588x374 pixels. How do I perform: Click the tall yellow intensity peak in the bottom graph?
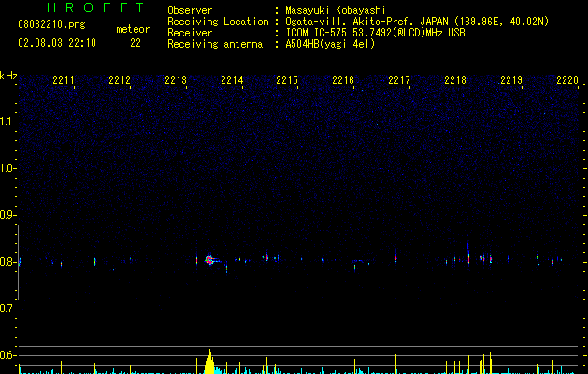pyautogui.click(x=209, y=362)
